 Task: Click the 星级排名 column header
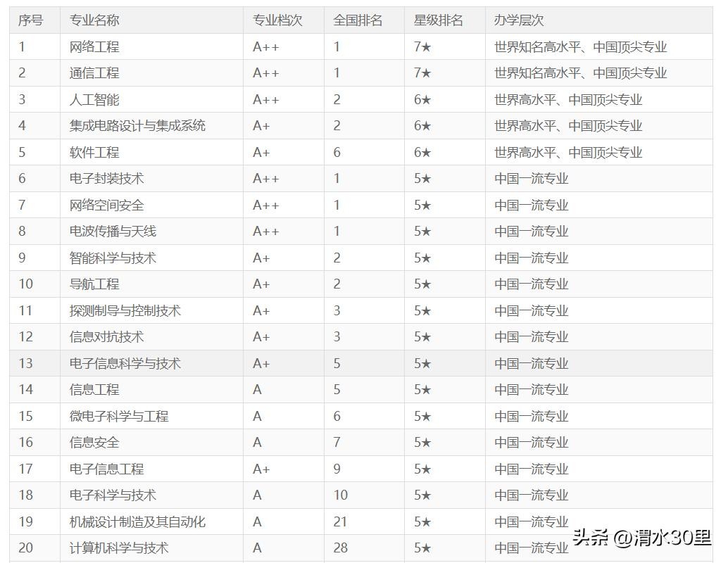(x=438, y=20)
